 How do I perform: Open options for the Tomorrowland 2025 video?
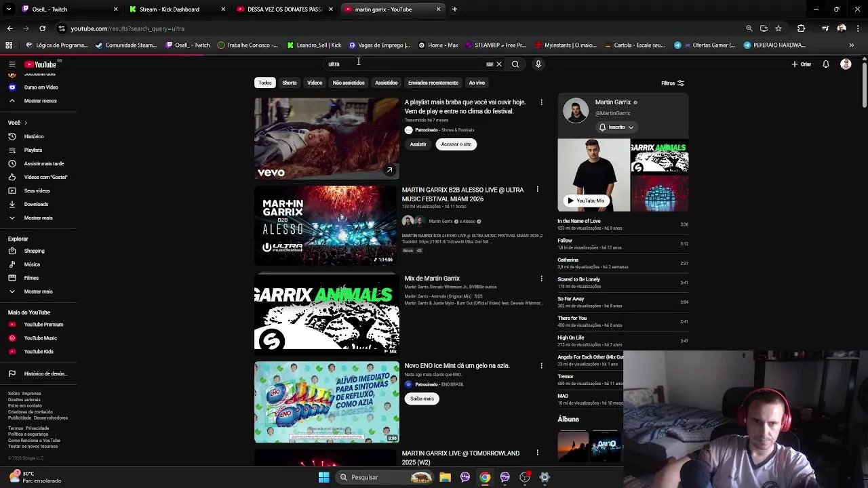(x=538, y=453)
